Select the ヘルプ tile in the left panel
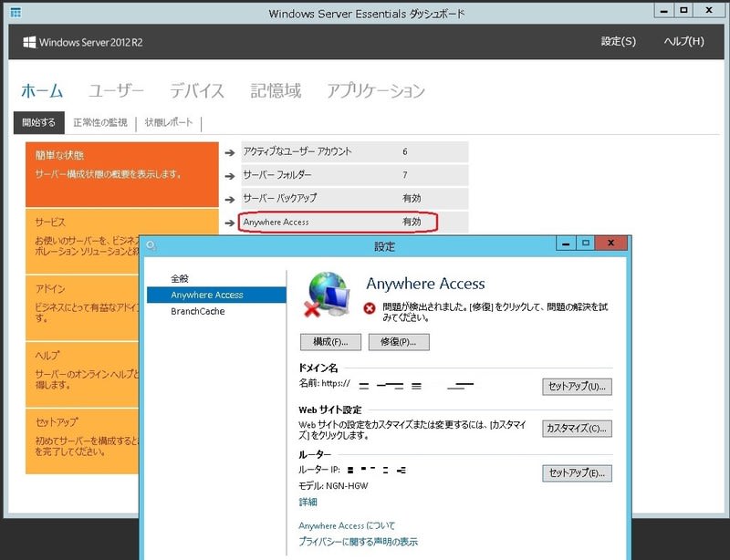The image size is (730, 560). (x=83, y=374)
